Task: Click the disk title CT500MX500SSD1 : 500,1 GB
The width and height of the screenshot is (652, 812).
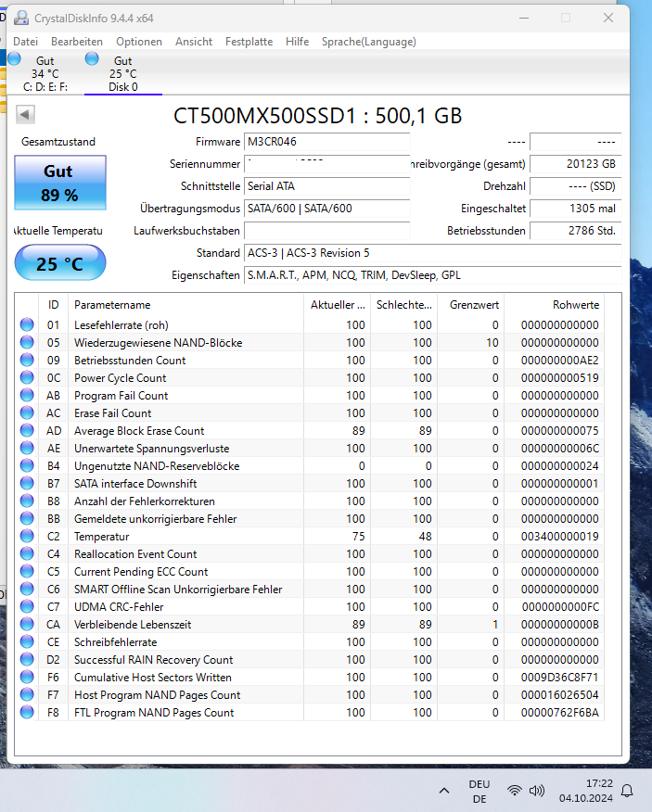Action: [318, 116]
